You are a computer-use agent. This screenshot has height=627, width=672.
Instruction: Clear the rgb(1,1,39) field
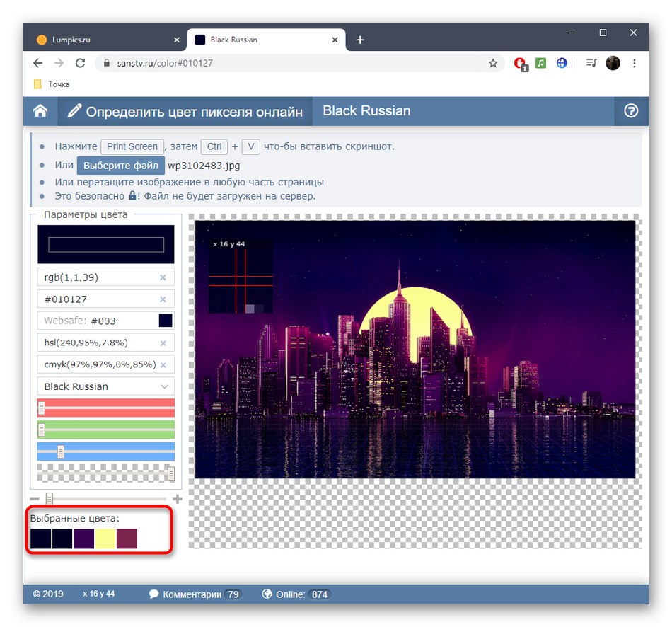[x=163, y=277]
